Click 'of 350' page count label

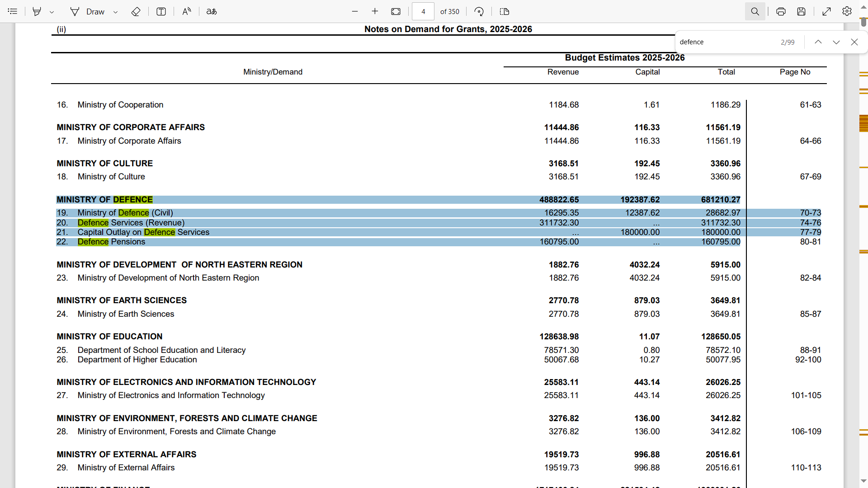click(x=449, y=12)
